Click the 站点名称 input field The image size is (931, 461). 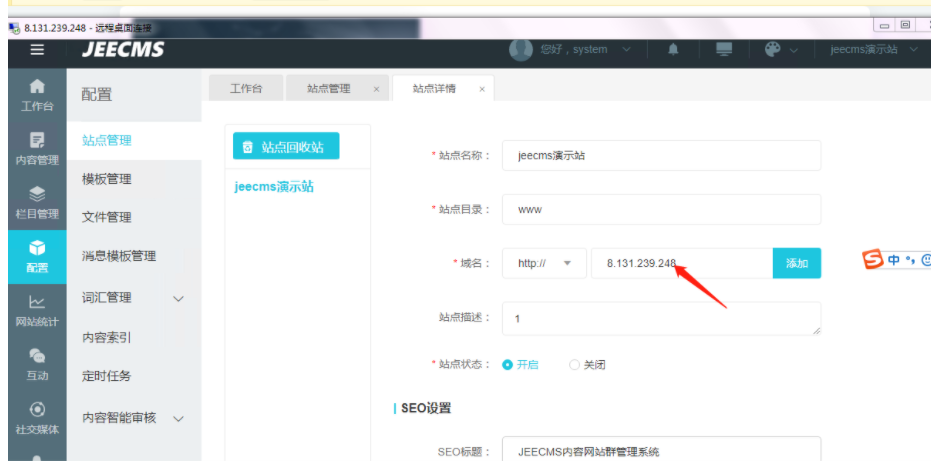click(661, 156)
